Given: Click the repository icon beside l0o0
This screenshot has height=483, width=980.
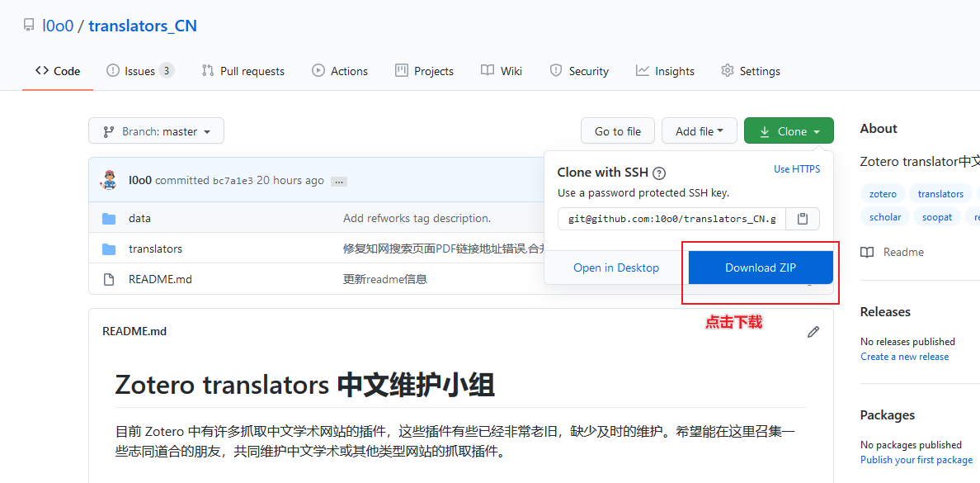Looking at the screenshot, I should pos(29,26).
